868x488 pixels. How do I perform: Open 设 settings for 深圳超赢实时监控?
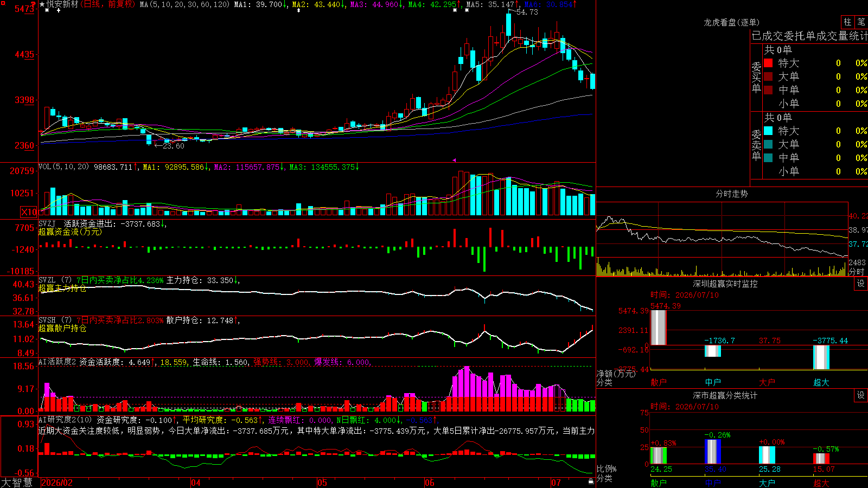pyautogui.click(x=861, y=284)
